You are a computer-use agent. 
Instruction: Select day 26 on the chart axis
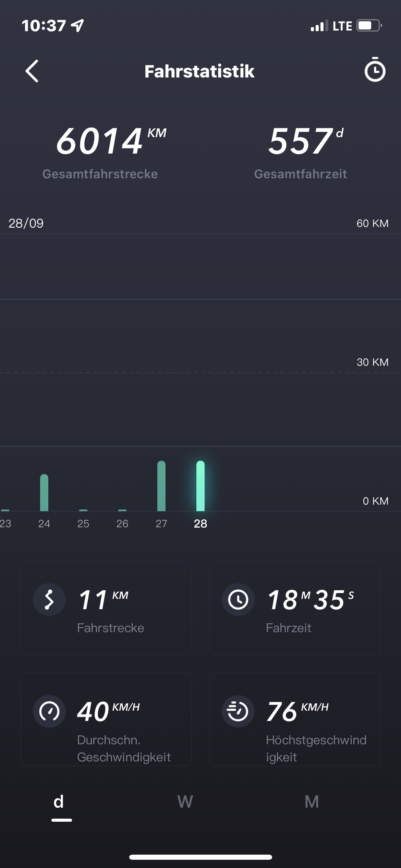[x=122, y=523]
